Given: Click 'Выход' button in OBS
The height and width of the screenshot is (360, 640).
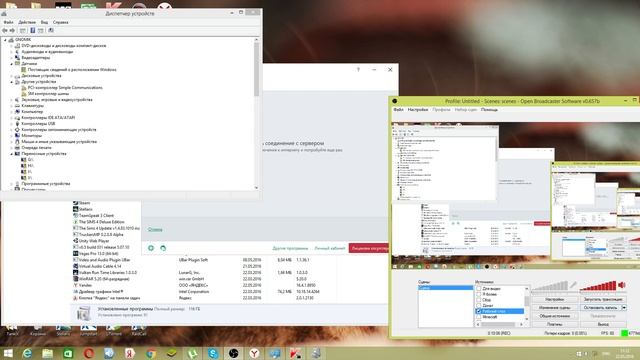Looking at the screenshot, I should click(603, 324).
